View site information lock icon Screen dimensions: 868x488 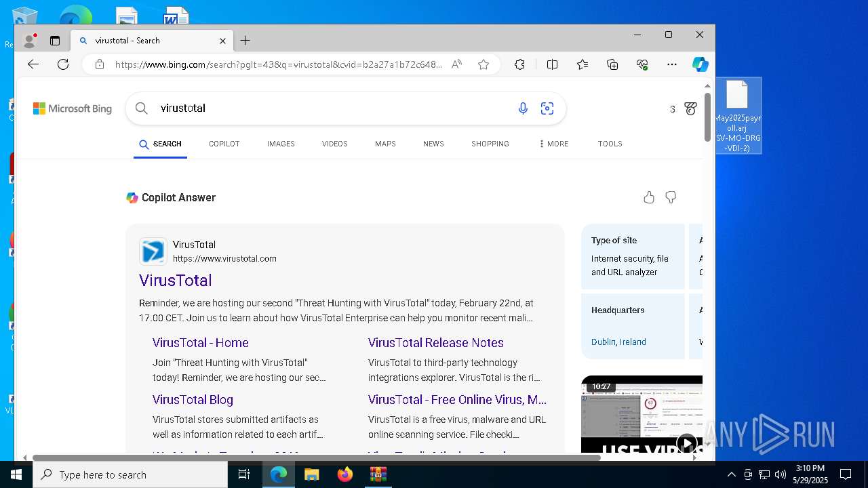click(100, 64)
